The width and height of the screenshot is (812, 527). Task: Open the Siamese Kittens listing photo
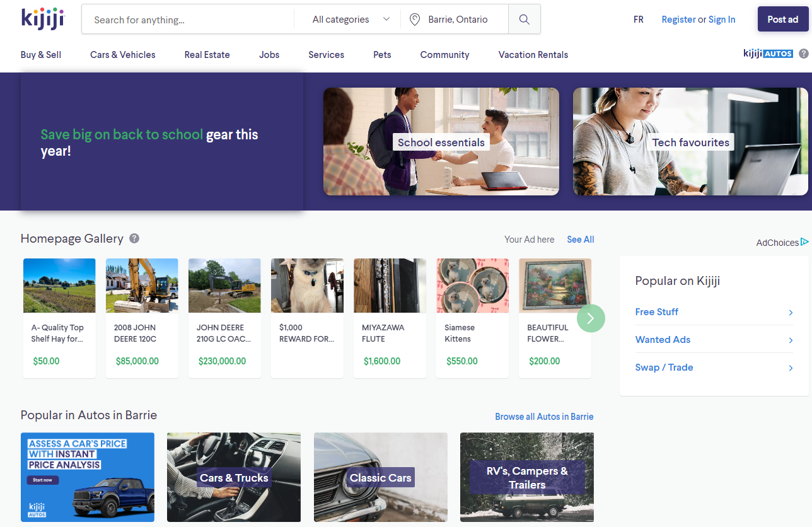point(472,286)
